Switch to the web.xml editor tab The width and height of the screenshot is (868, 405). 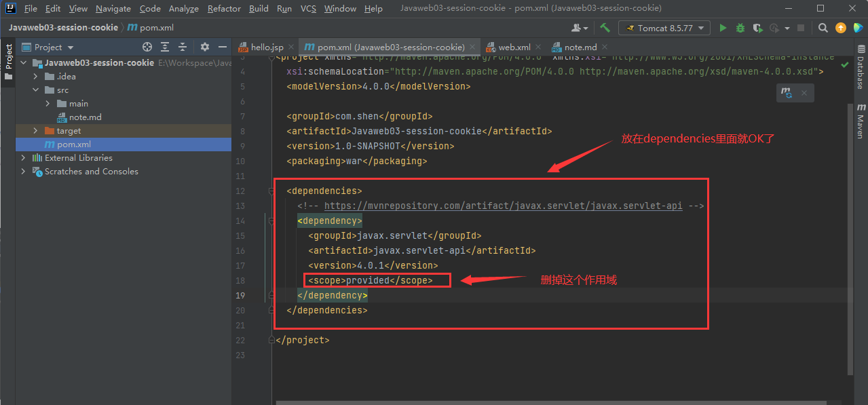[x=514, y=47]
